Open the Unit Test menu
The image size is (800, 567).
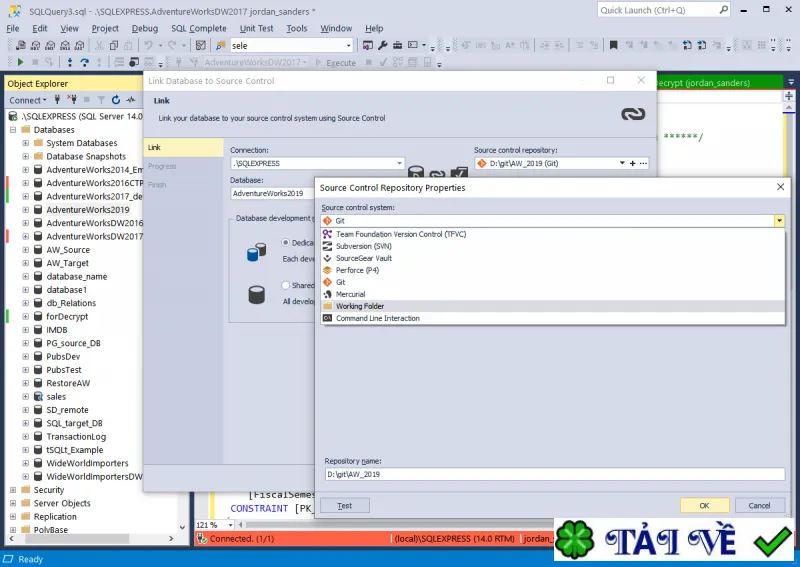(257, 29)
